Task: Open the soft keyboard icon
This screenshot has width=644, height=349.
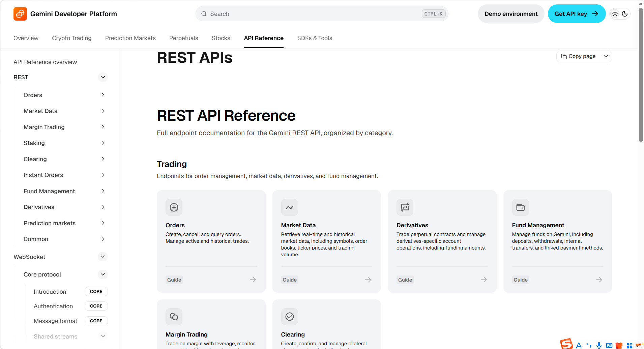Action: pos(609,345)
